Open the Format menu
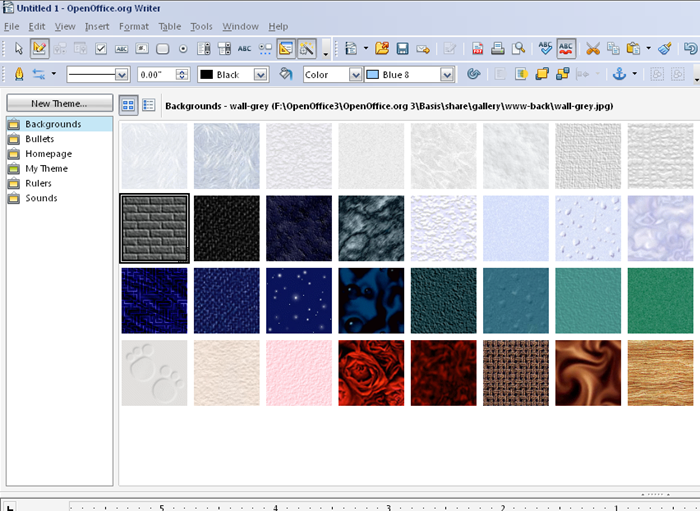The height and width of the screenshot is (511, 700). (x=133, y=26)
